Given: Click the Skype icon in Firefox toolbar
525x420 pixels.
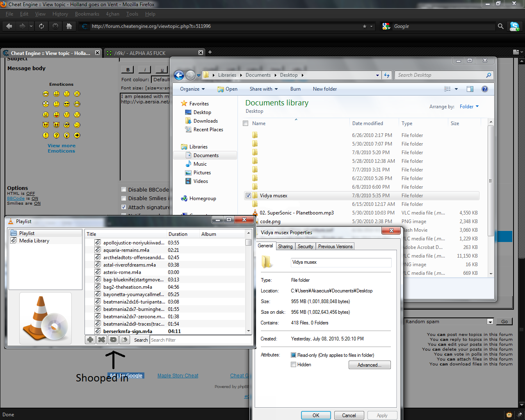Looking at the screenshot, I should 514,26.
